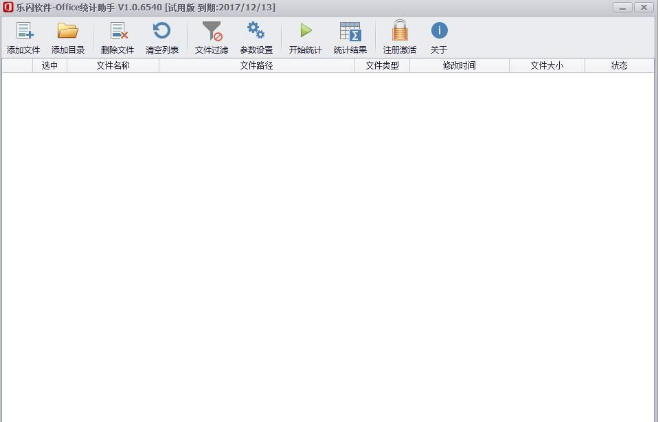The height and width of the screenshot is (422, 660).
Task: Click the 删除文件 (delete file) icon
Action: 119,31
